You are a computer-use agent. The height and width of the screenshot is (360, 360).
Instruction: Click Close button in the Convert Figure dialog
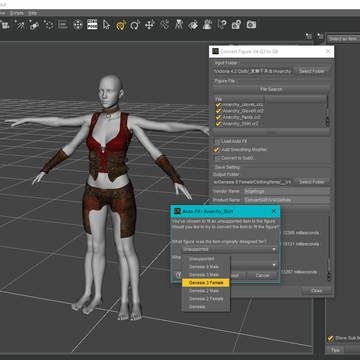pos(316,291)
